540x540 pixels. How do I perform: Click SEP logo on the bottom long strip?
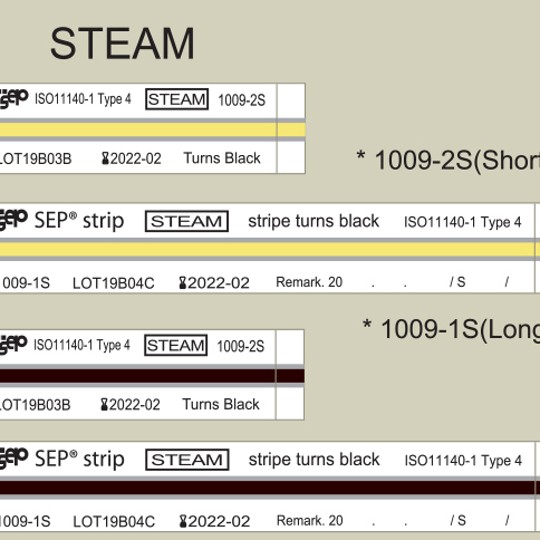click(14, 458)
